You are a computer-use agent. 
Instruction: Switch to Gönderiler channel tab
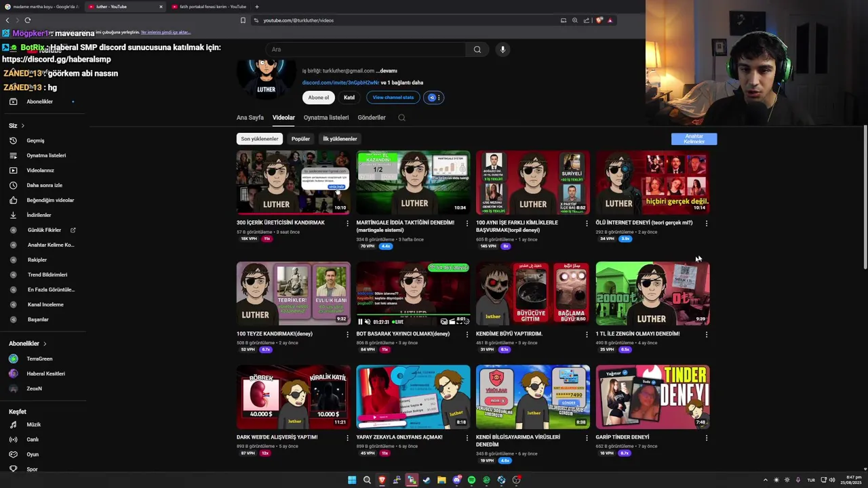(x=372, y=117)
